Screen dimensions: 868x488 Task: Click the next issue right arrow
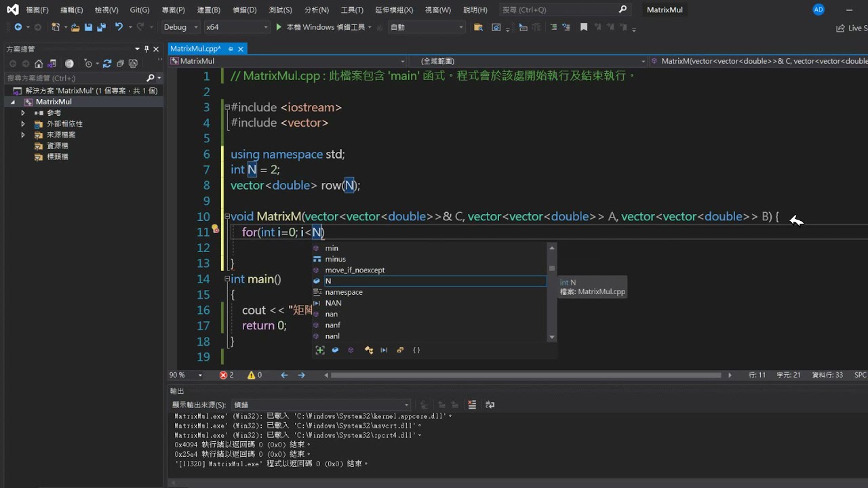coord(302,375)
